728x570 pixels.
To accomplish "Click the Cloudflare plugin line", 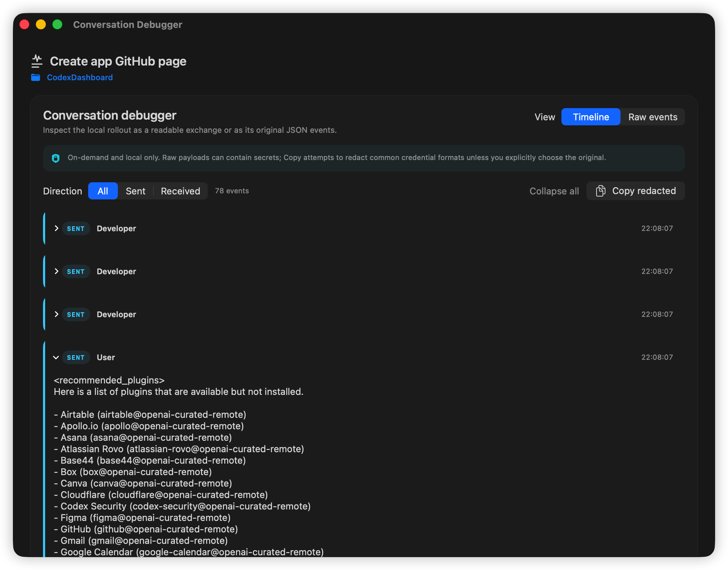I will coord(161,495).
